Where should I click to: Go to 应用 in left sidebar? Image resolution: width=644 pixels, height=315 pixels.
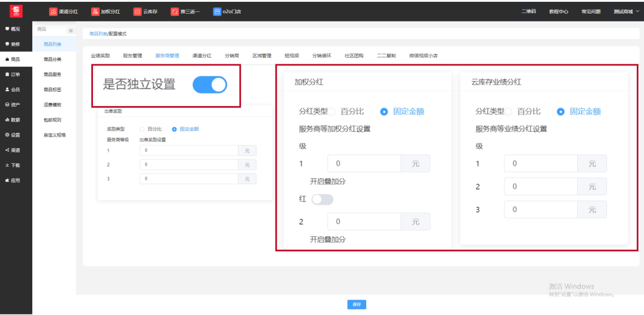(x=13, y=180)
